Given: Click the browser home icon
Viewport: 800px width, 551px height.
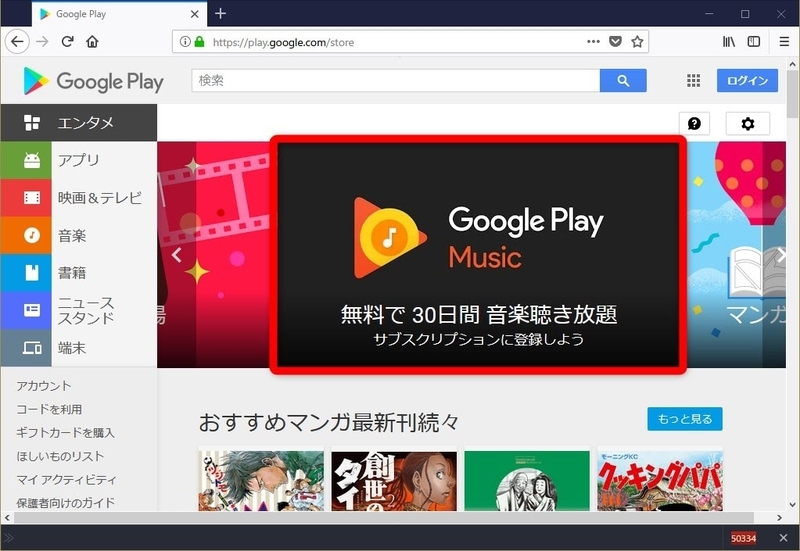Looking at the screenshot, I should click(93, 42).
